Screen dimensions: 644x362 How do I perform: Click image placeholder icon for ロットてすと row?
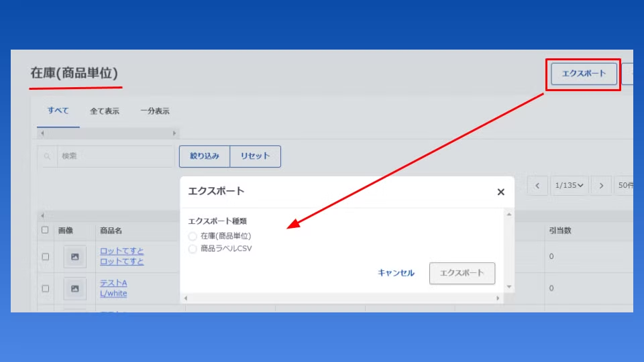click(74, 257)
